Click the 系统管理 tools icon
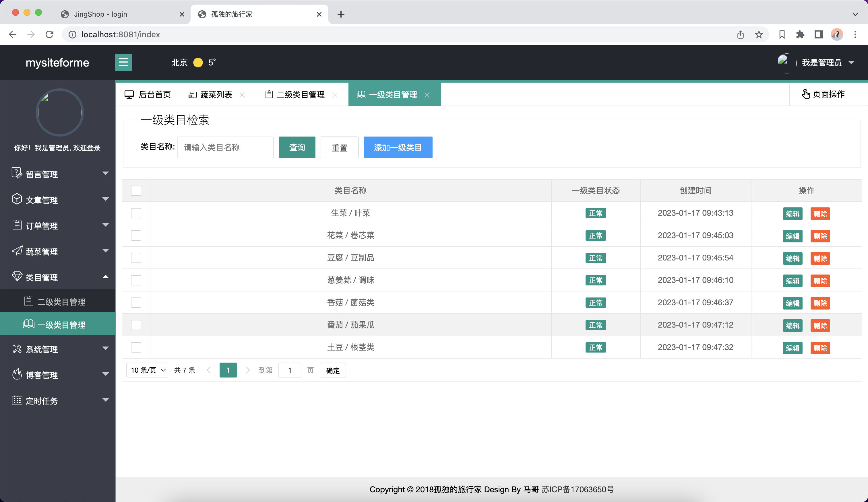Viewport: 868px width, 502px height. [17, 349]
